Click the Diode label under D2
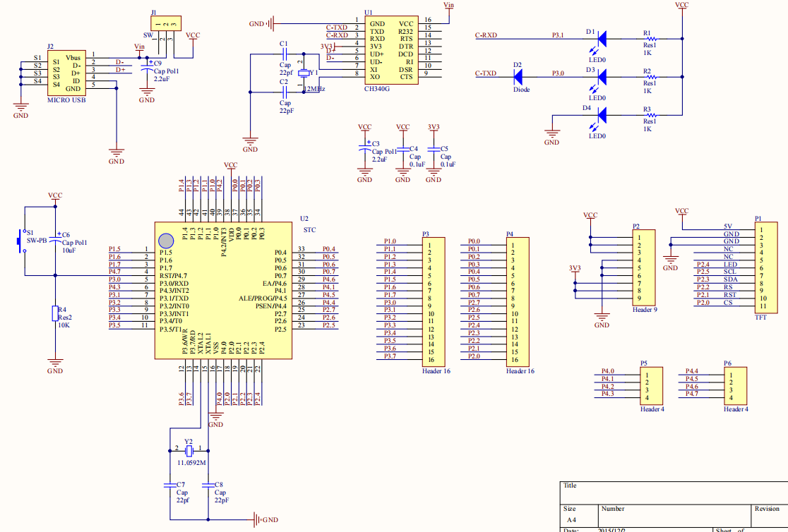The width and height of the screenshot is (788, 532). (x=522, y=90)
